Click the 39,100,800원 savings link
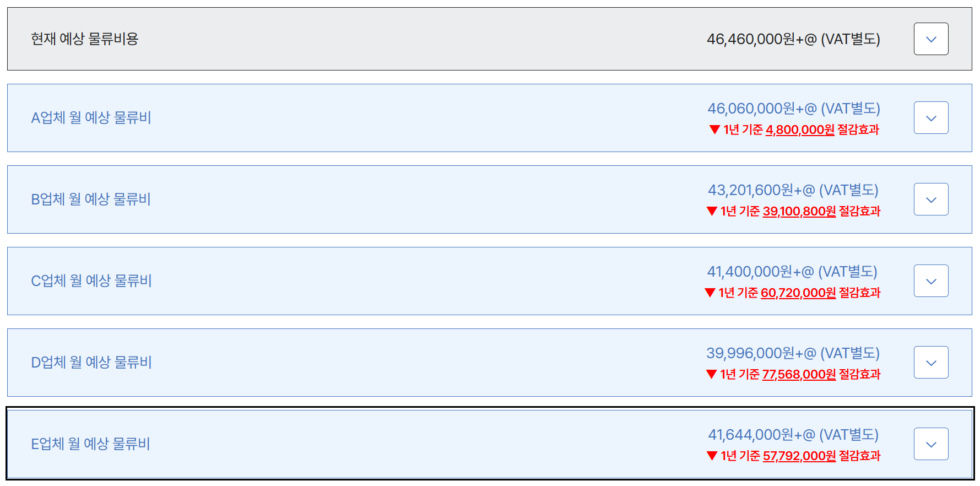980x486 pixels. pos(799,212)
